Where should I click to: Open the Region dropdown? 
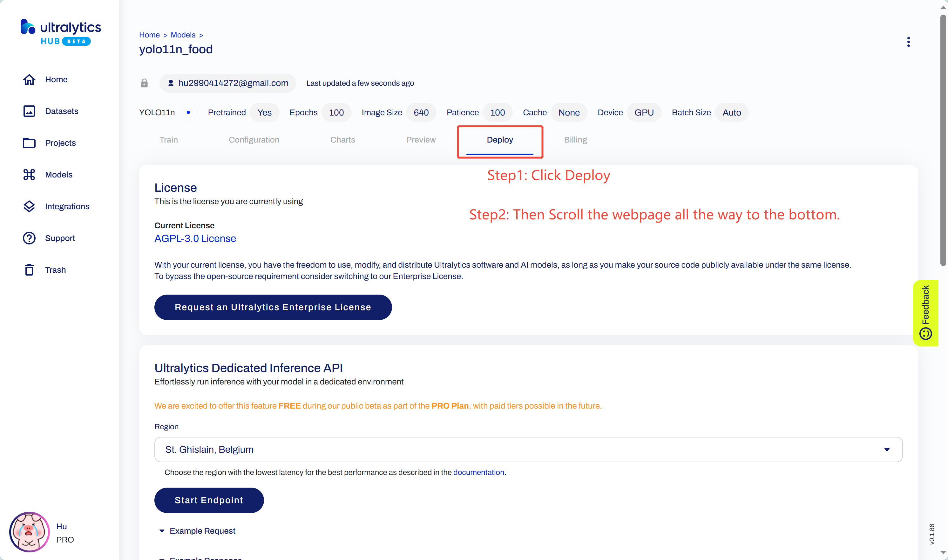tap(528, 450)
